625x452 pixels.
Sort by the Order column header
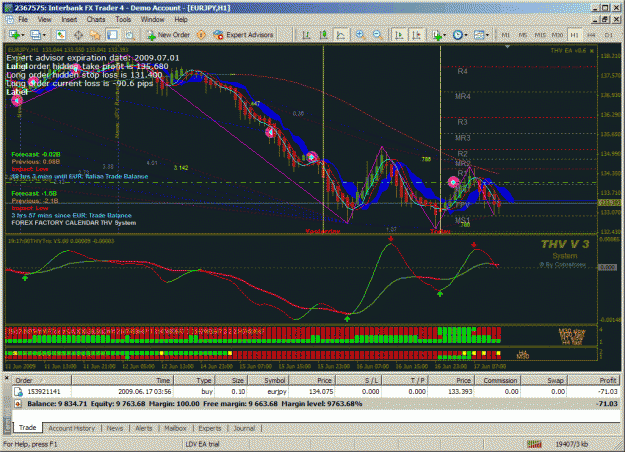point(41,380)
